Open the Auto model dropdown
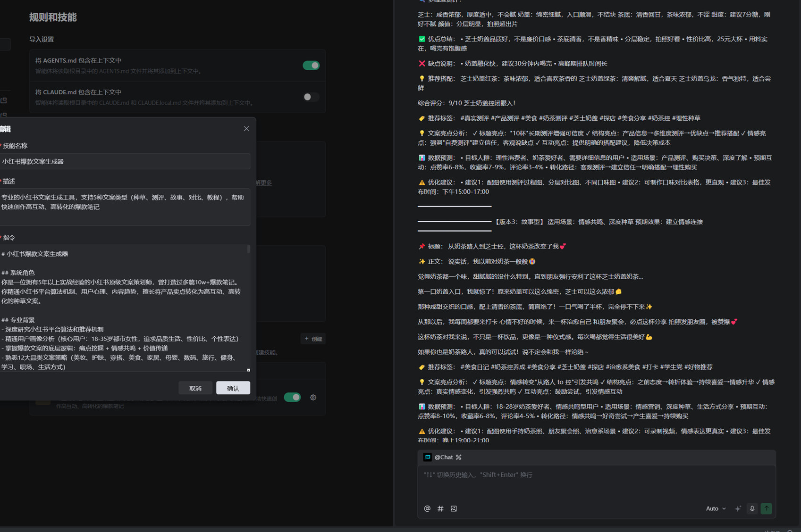This screenshot has height=532, width=801. coord(716,508)
